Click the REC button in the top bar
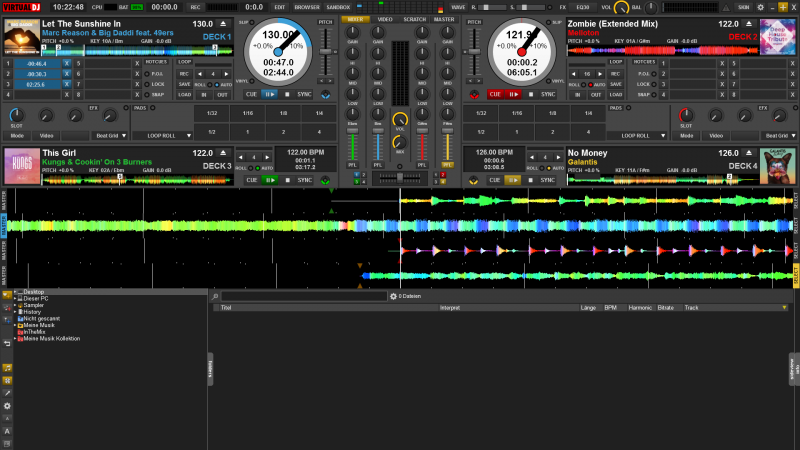800x450 pixels. click(195, 7)
